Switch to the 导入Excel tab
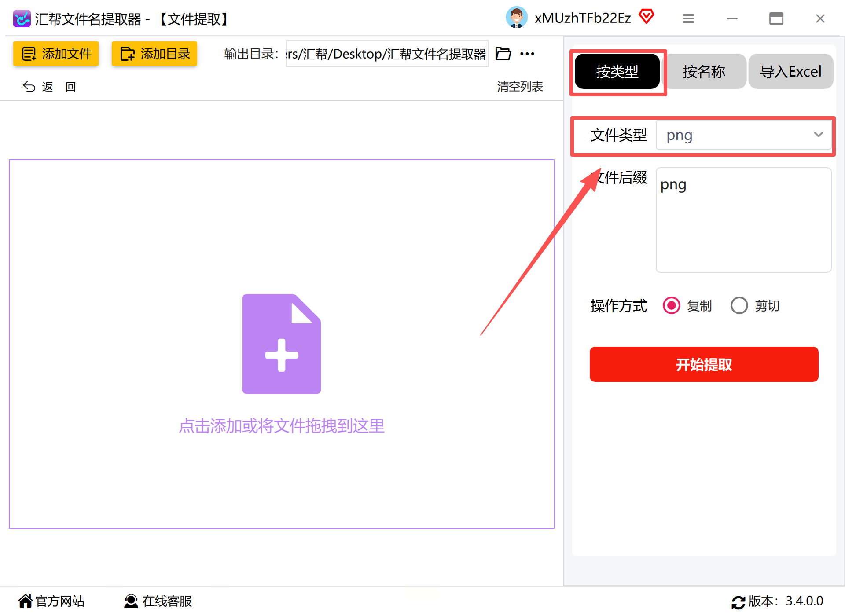The width and height of the screenshot is (845, 616). tap(790, 71)
